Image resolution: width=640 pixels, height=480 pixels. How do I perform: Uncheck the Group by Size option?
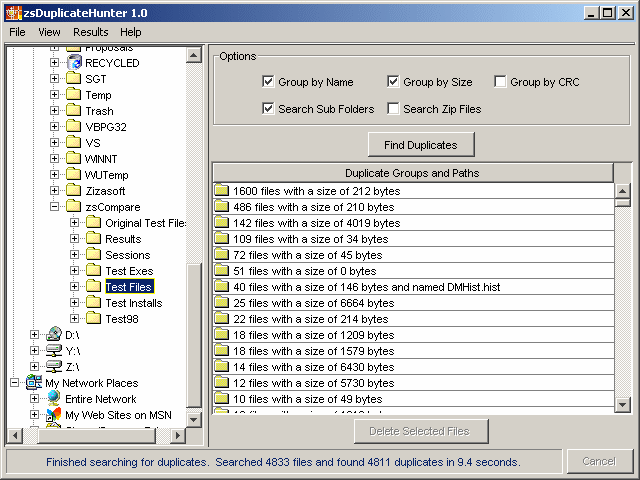(x=393, y=82)
